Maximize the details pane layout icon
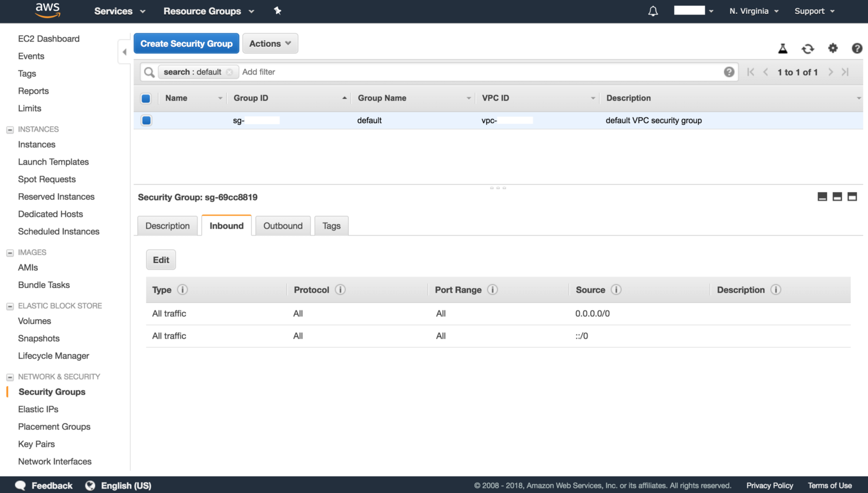 [852, 197]
